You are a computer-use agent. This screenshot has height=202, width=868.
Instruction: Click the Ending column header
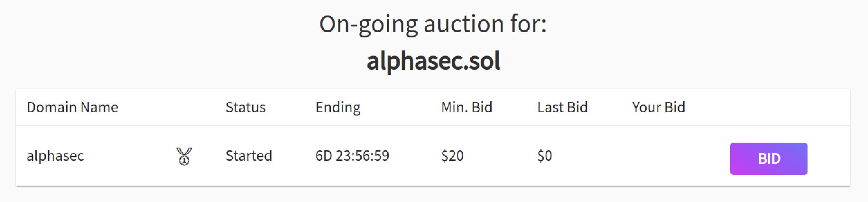point(338,107)
